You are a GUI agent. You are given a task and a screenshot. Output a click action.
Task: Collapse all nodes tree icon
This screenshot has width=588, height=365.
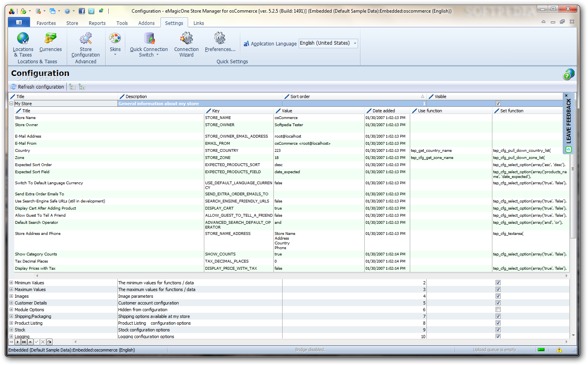tap(72, 87)
